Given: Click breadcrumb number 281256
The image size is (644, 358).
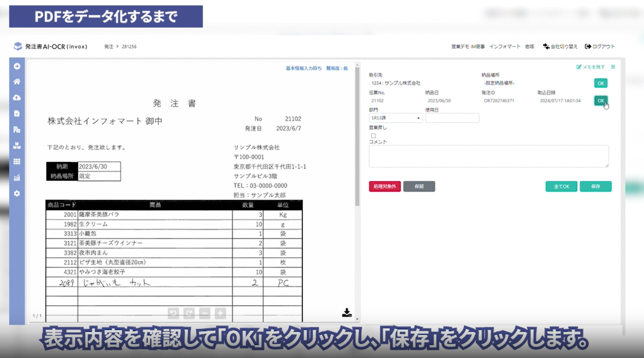Looking at the screenshot, I should point(129,47).
